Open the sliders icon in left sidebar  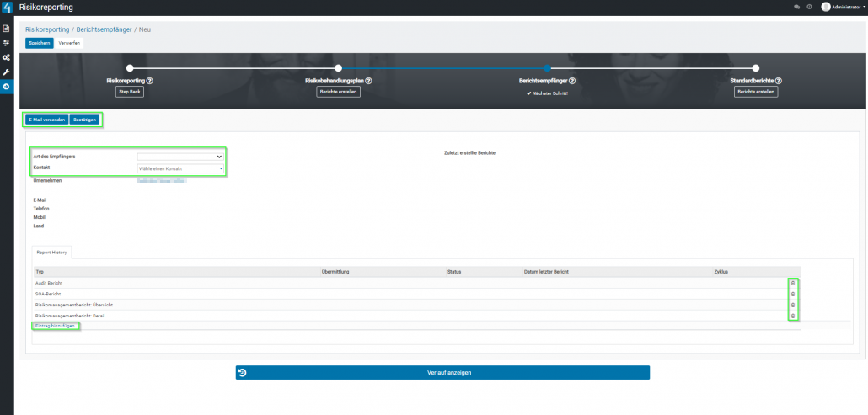[x=7, y=43]
